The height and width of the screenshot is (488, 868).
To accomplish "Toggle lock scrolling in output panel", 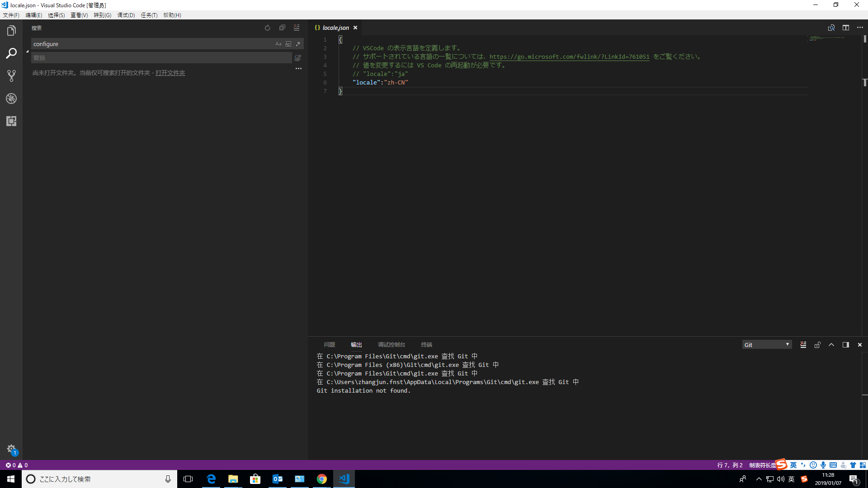I will tap(817, 344).
